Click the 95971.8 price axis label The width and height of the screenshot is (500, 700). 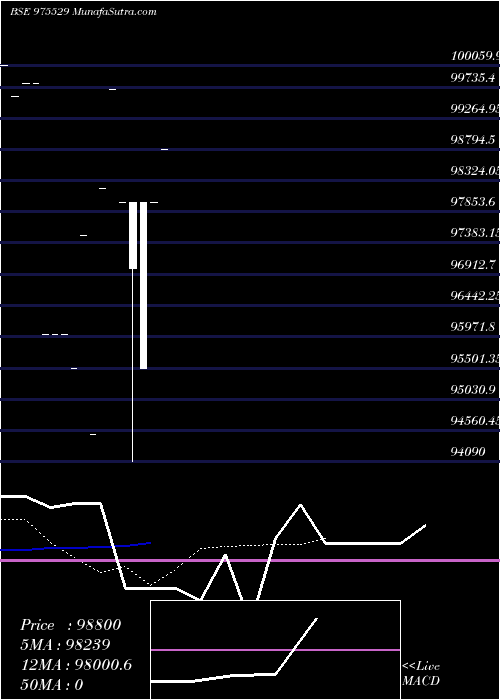473,327
